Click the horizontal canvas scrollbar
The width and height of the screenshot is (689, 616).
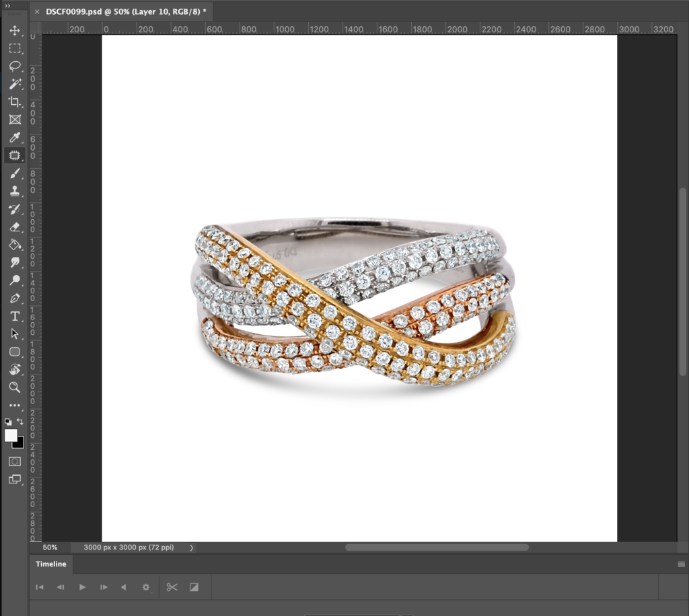coord(437,547)
